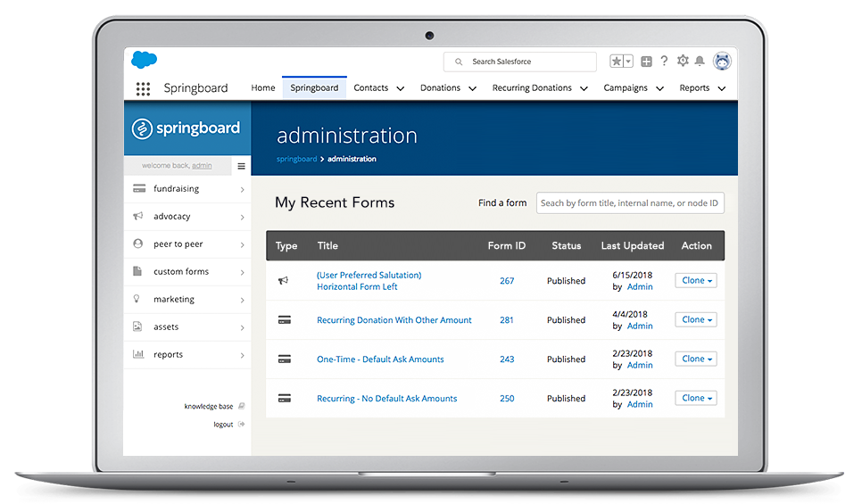Image resolution: width=862 pixels, height=504 pixels.
Task: Click the logout link
Action: (x=223, y=425)
